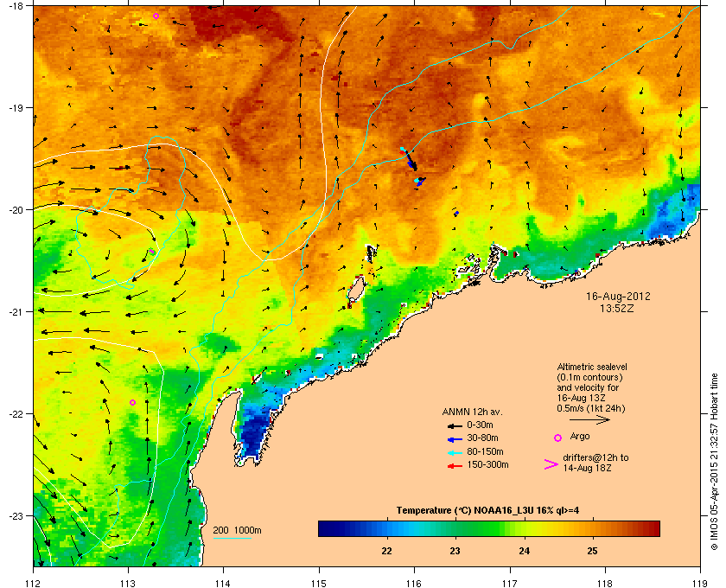Screen dimensions: 726x588
Task: Click the latitude axis label -23
Action: 16,515
